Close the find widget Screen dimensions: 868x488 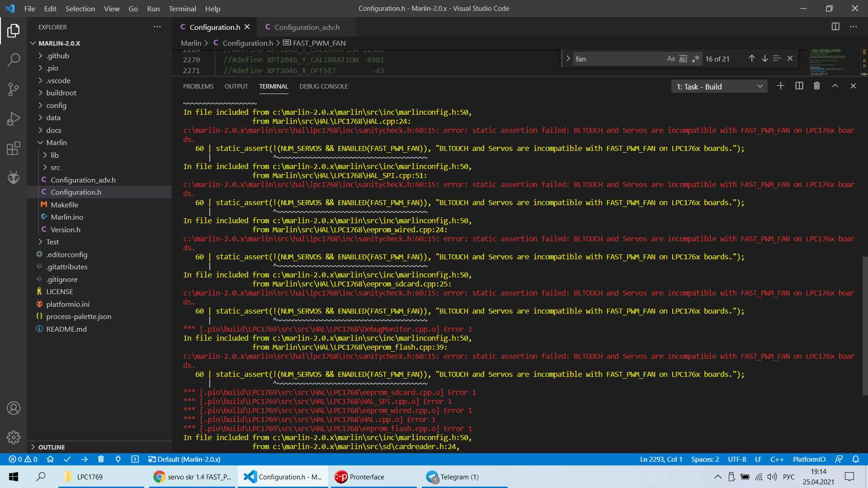(x=790, y=58)
